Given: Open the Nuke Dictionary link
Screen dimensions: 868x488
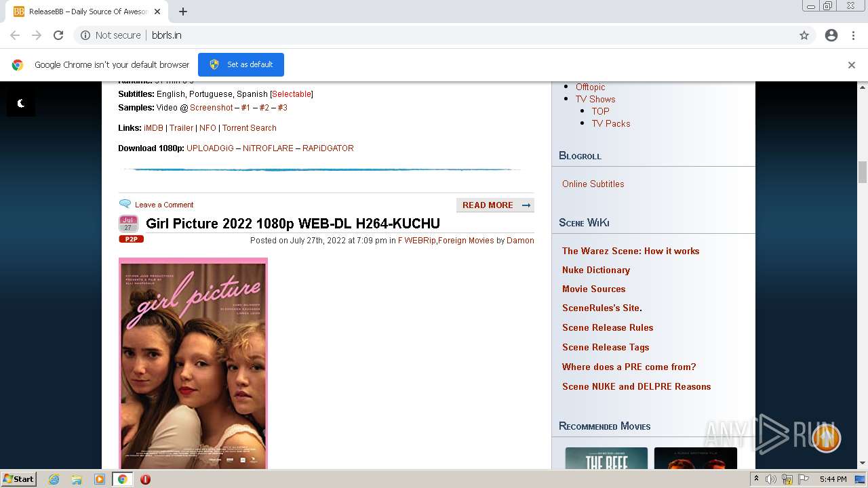Looking at the screenshot, I should (x=596, y=270).
